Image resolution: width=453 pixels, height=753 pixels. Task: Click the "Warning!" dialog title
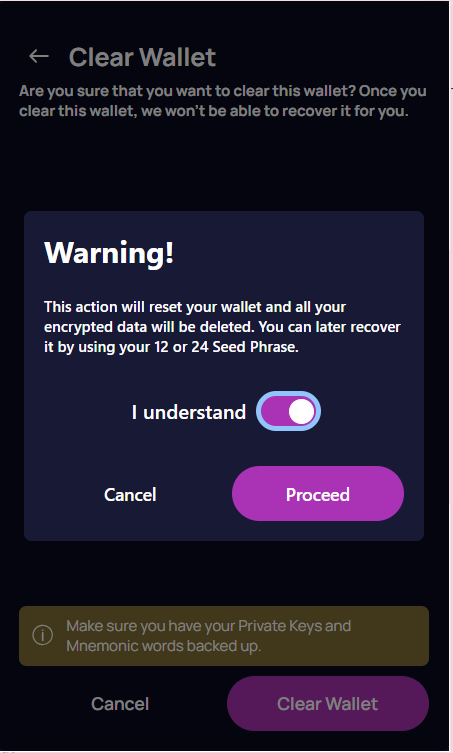tap(109, 252)
